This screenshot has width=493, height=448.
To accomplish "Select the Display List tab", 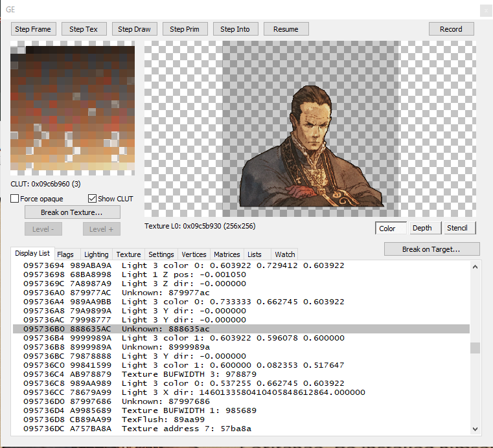I will coord(32,253).
